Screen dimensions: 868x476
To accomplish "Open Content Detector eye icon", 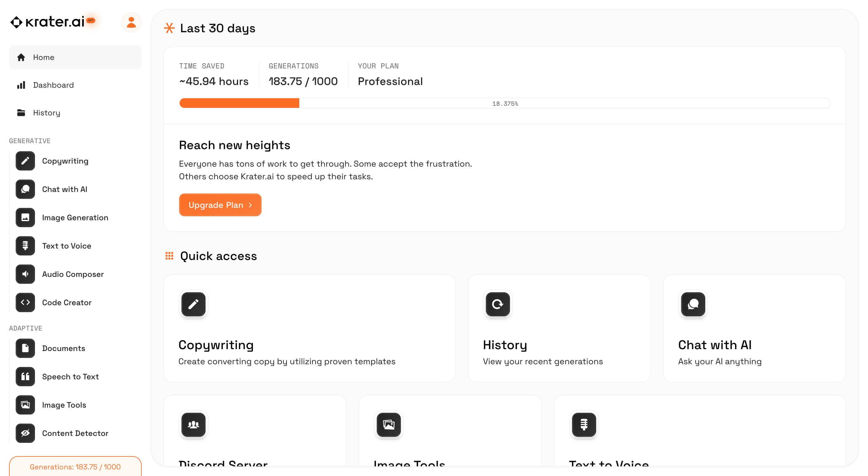I will 25,433.
